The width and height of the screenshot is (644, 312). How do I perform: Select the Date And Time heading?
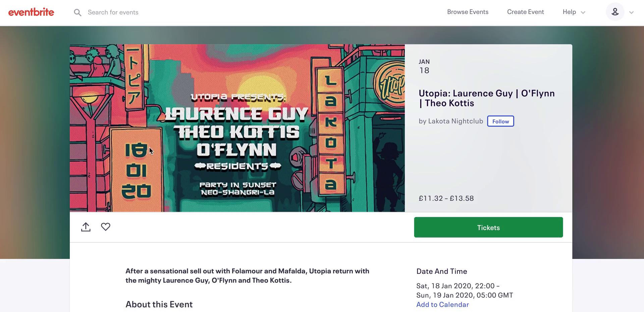pyautogui.click(x=442, y=271)
